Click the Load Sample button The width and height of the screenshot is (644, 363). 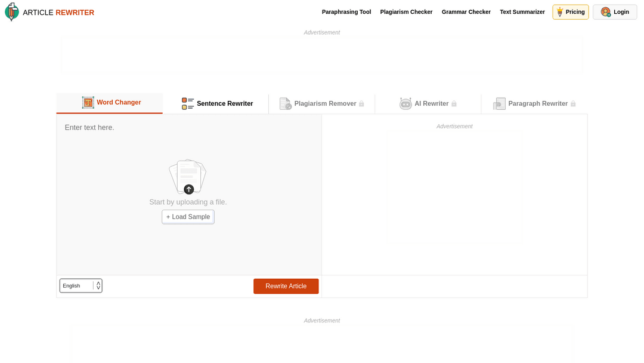(x=188, y=217)
